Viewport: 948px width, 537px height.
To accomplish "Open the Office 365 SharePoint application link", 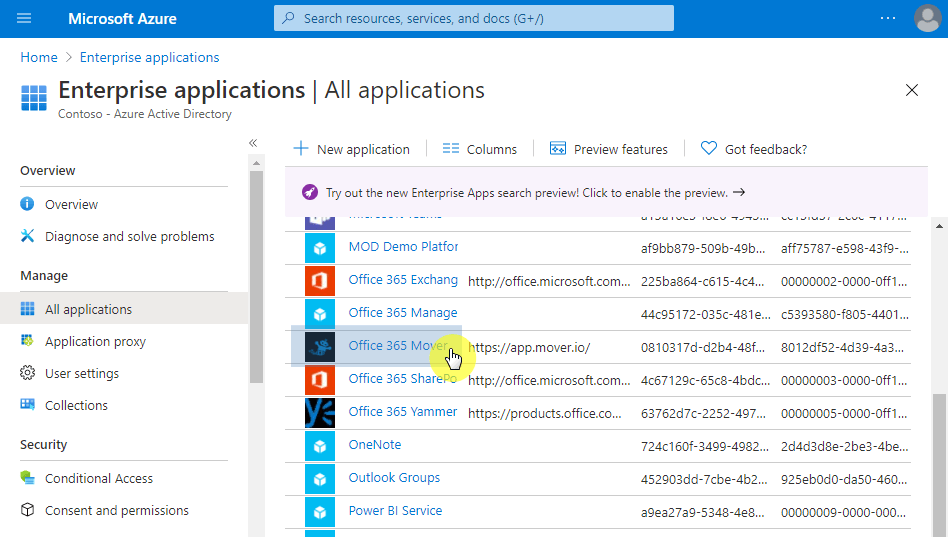I will (402, 378).
